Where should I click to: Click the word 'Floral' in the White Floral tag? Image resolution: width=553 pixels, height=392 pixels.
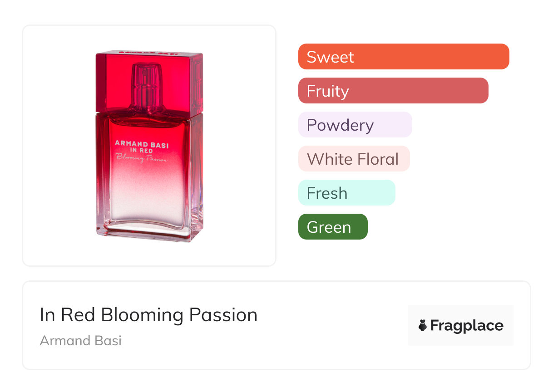[x=378, y=159]
